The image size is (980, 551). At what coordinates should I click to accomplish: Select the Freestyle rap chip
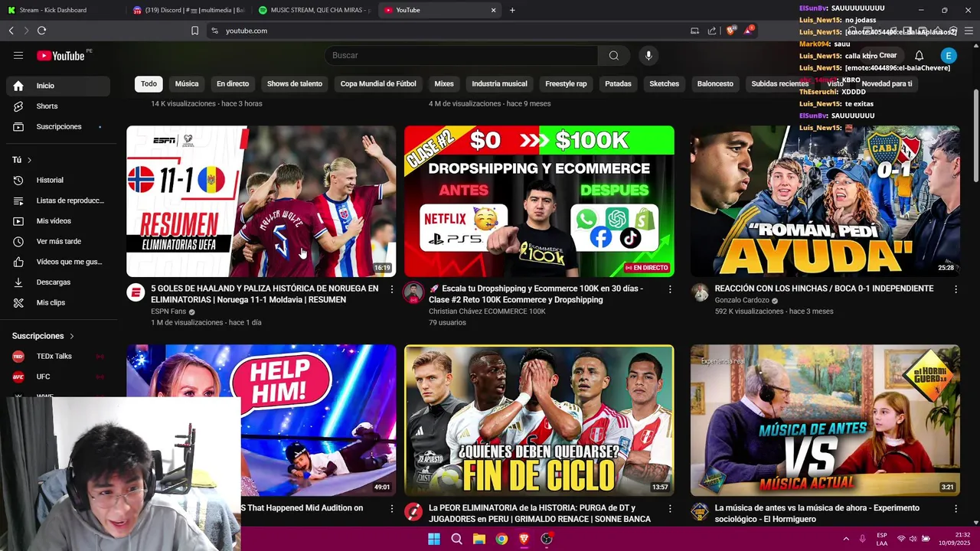566,83
